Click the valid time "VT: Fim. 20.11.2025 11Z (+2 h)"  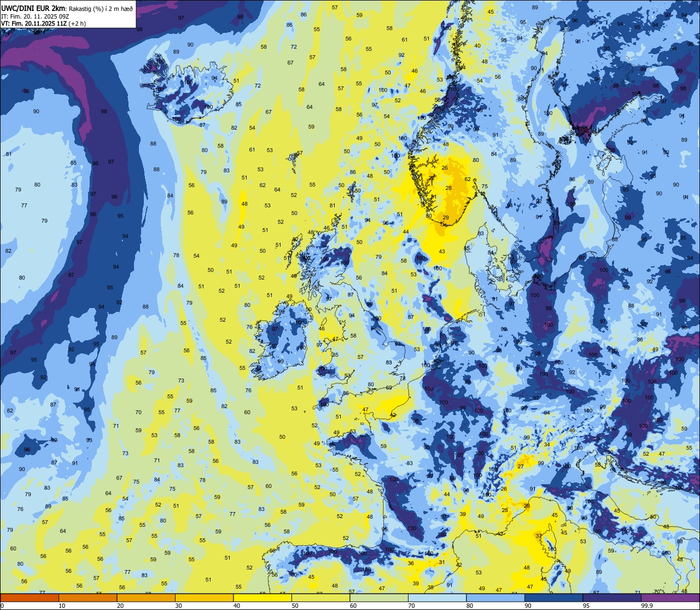pyautogui.click(x=43, y=24)
